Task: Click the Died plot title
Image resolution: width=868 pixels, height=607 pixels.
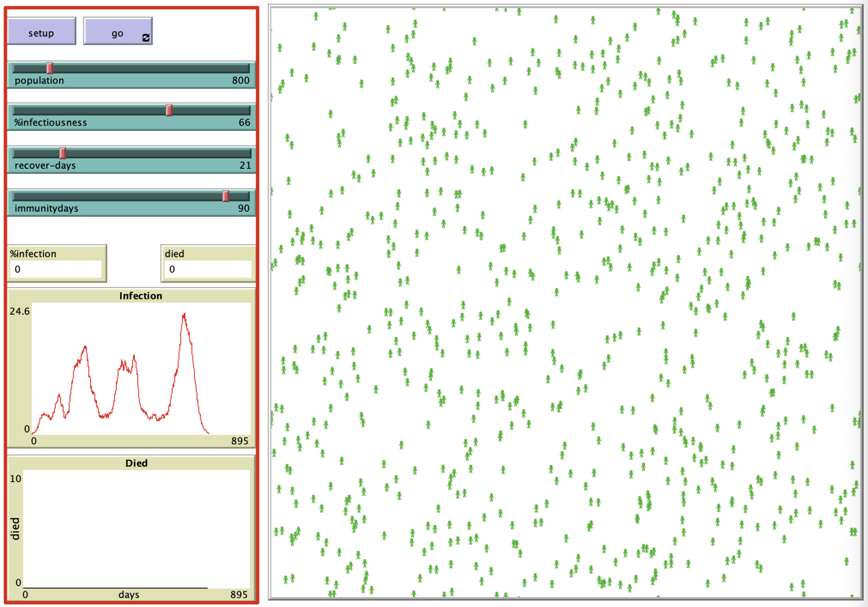Action: tap(136, 463)
